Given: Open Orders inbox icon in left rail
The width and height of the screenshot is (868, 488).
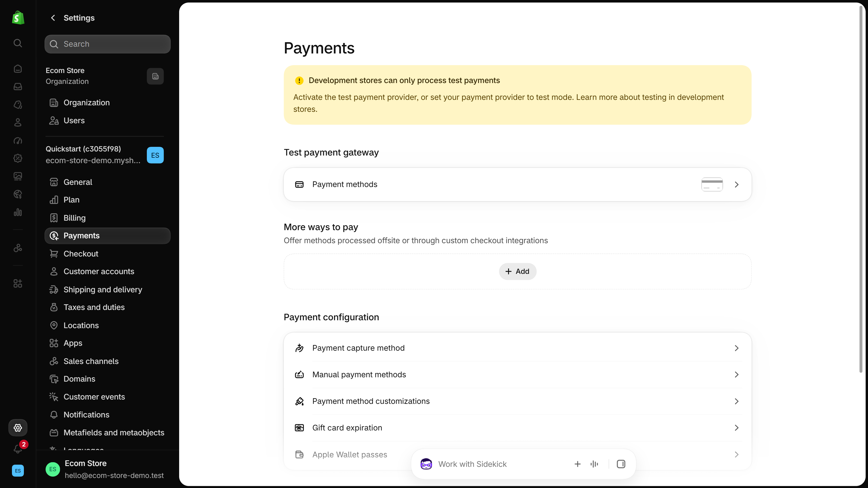Looking at the screenshot, I should point(18,87).
